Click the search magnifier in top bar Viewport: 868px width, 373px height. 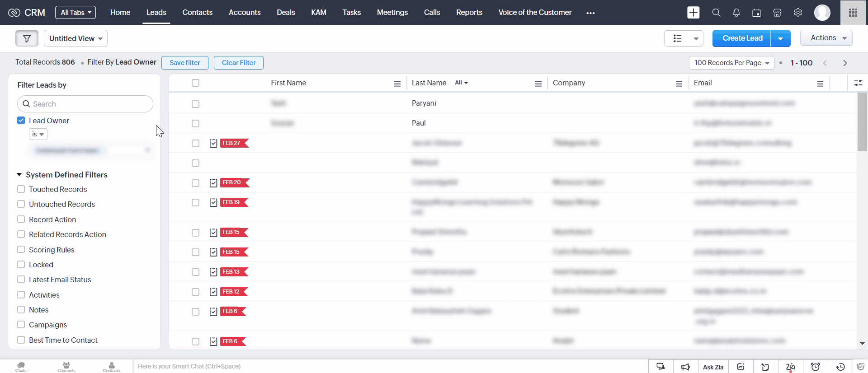(716, 13)
